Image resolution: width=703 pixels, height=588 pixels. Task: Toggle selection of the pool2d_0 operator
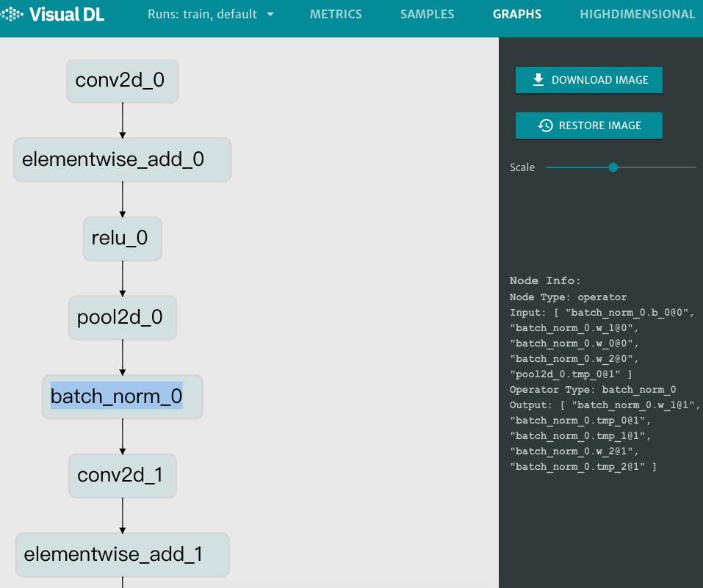pyautogui.click(x=122, y=317)
